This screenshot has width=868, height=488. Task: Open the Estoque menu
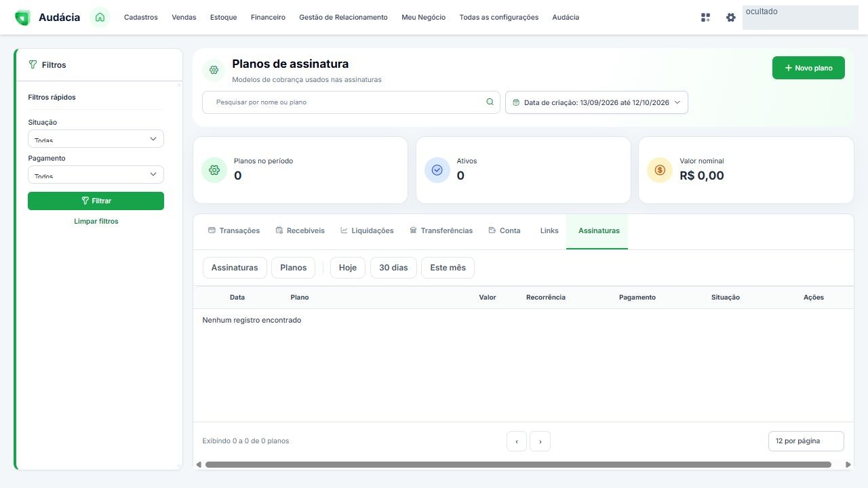[x=224, y=18]
